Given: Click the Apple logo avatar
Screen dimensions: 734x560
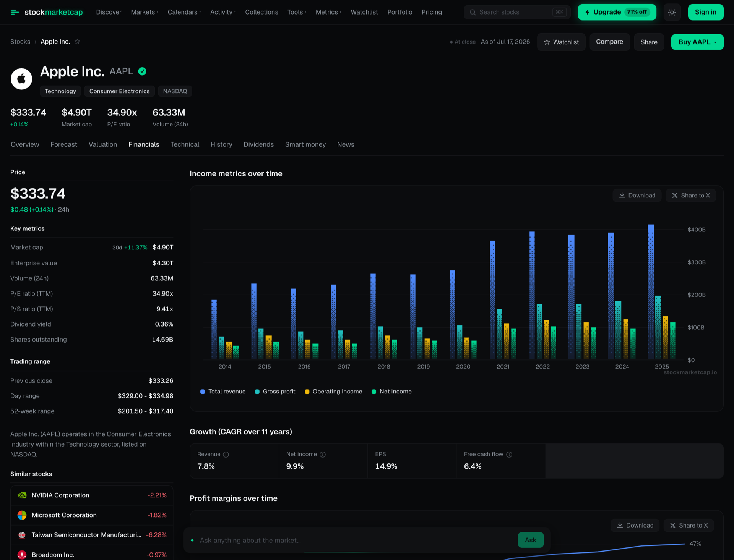Looking at the screenshot, I should tap(21, 79).
